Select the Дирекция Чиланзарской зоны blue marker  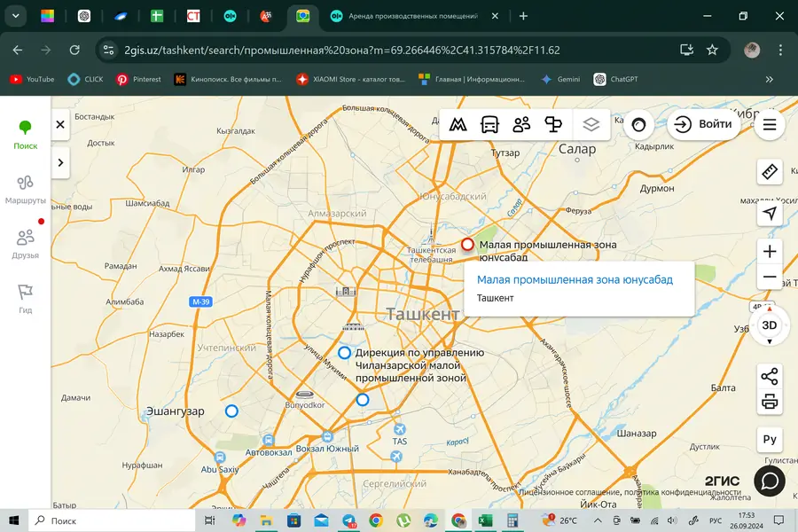345,352
